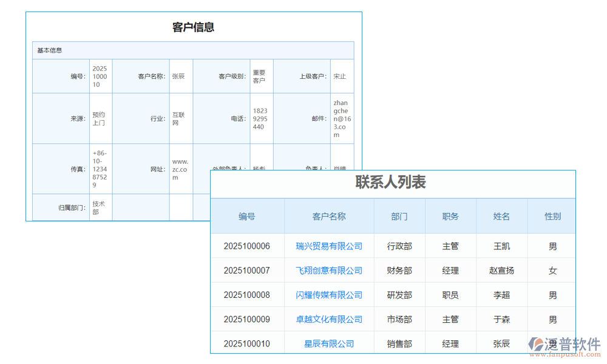Click the email zhangchen@163.com field

click(x=341, y=118)
